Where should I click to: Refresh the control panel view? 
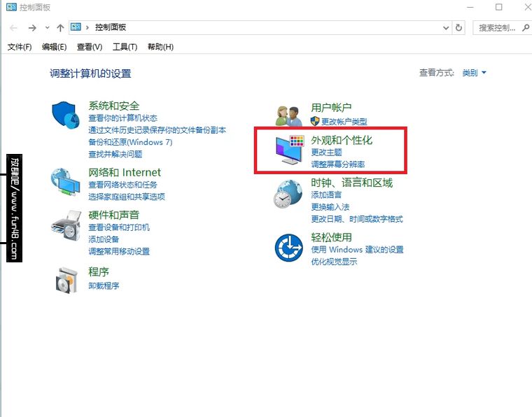pos(458,27)
